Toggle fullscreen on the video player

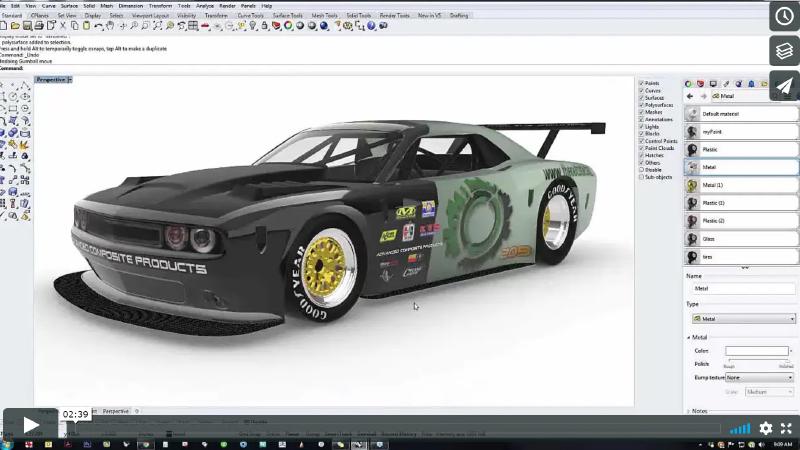pos(786,428)
